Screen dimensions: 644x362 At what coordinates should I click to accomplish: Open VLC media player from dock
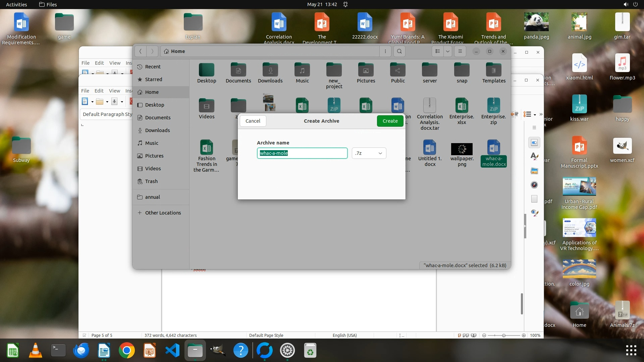[x=36, y=351]
